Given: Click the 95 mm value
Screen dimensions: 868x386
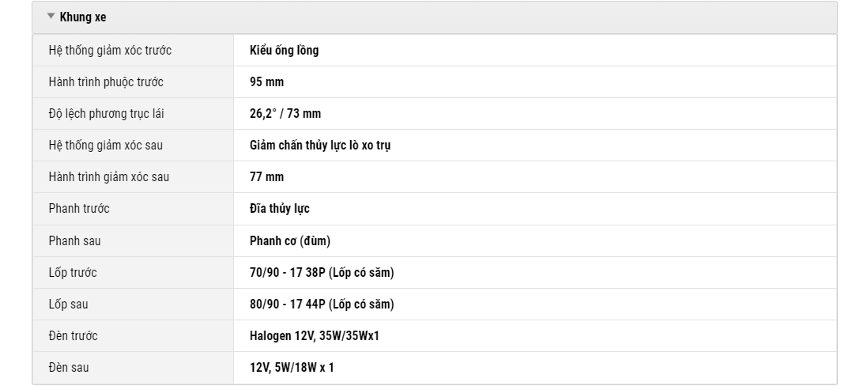Looking at the screenshot, I should (267, 82).
